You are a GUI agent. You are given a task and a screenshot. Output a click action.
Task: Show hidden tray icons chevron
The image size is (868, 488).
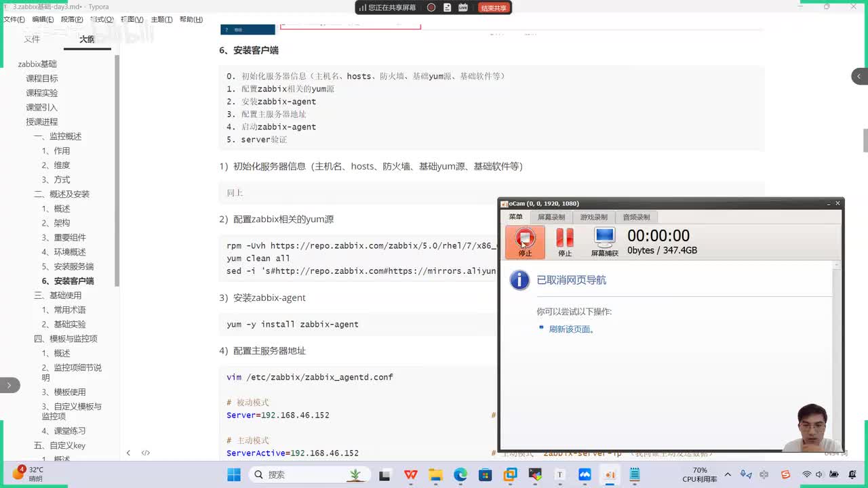pos(728,474)
